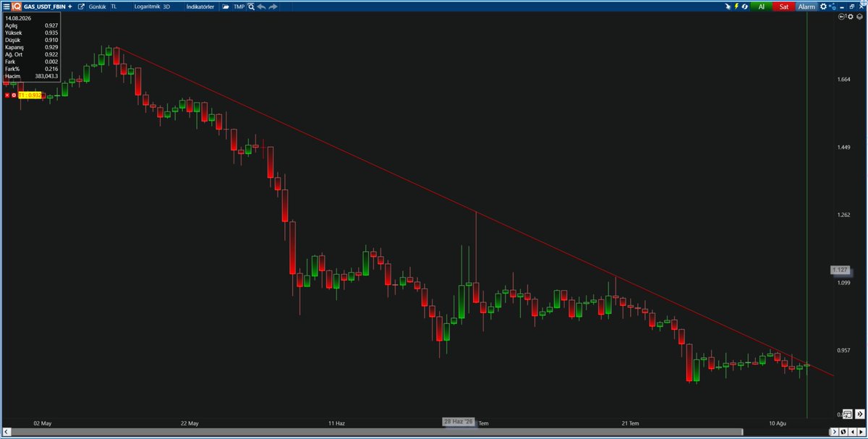868x439 pixels.
Task: Open chart settings gear icon
Action: point(823,7)
